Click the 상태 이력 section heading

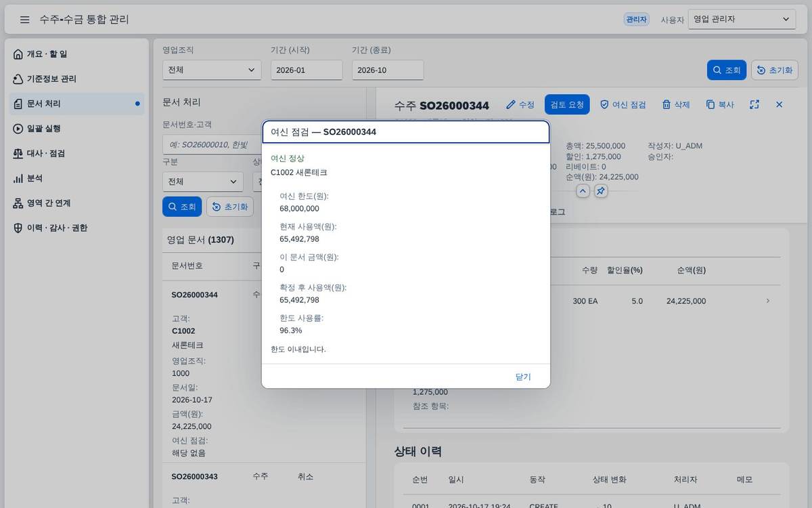coord(418,451)
